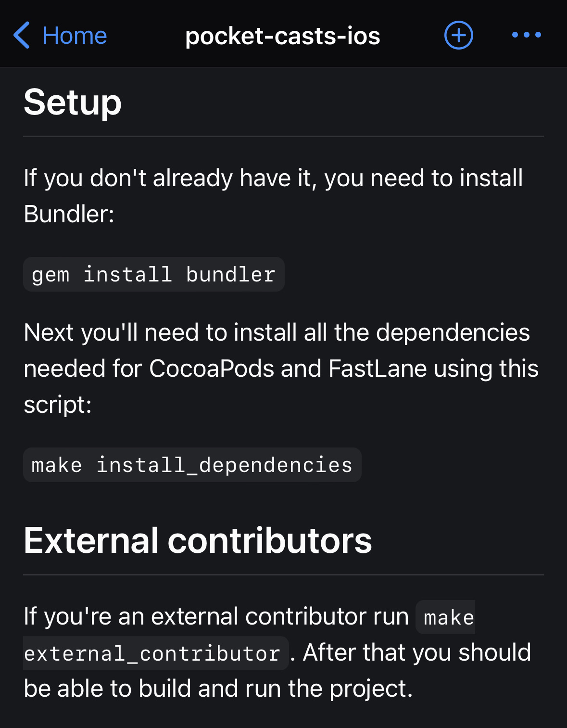Click the Home label in the navigation bar

point(74,35)
